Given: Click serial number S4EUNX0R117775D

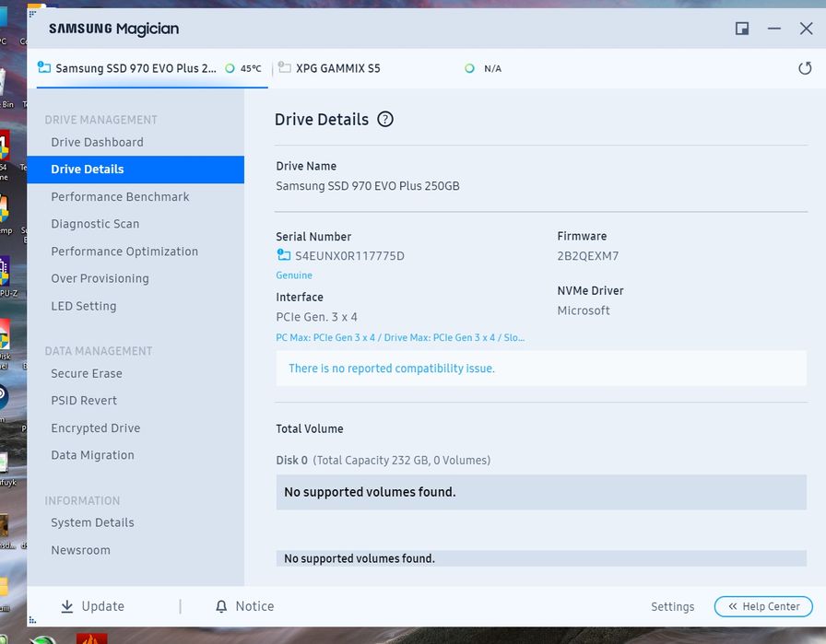Looking at the screenshot, I should pyautogui.click(x=349, y=256).
